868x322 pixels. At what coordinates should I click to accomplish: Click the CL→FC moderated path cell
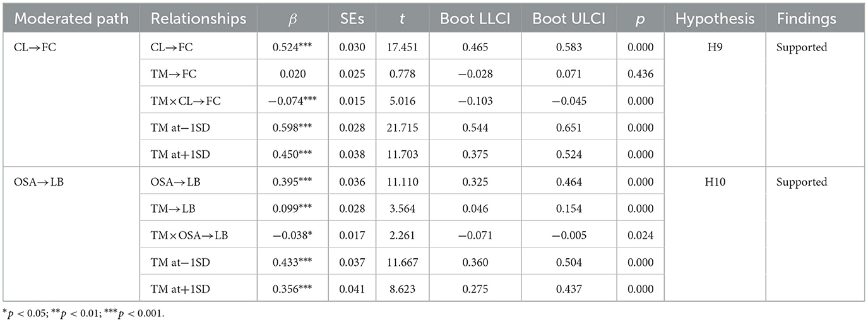pyautogui.click(x=32, y=47)
